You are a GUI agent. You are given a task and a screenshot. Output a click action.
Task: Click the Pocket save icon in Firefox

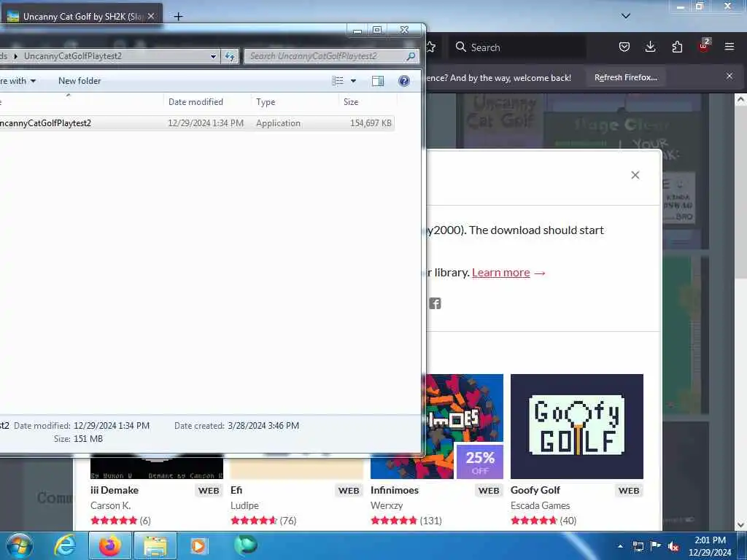point(624,47)
